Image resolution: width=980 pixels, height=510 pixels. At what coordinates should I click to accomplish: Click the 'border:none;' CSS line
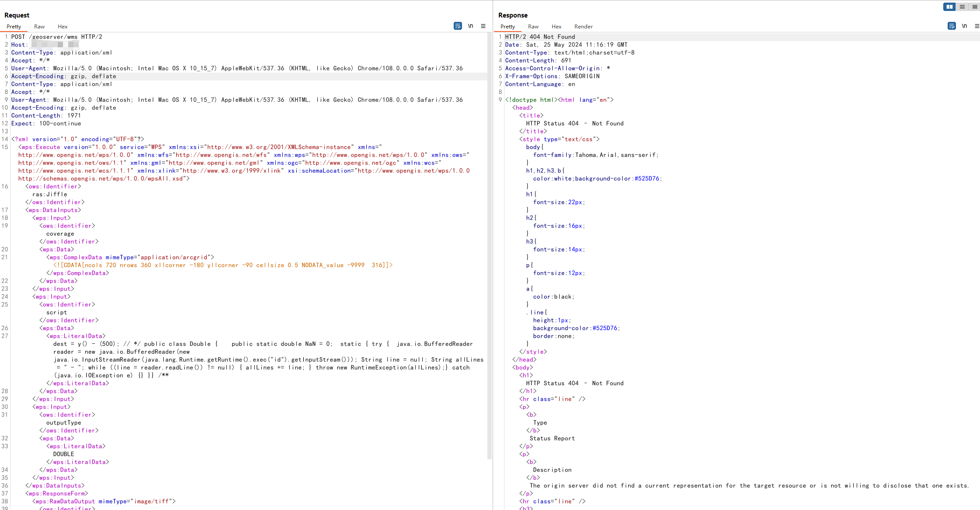coord(554,336)
